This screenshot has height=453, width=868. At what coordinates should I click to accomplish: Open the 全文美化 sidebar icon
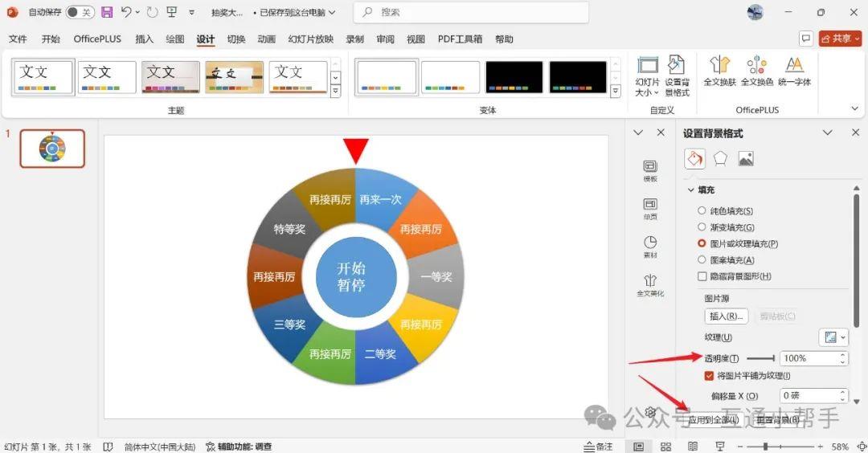coord(650,285)
